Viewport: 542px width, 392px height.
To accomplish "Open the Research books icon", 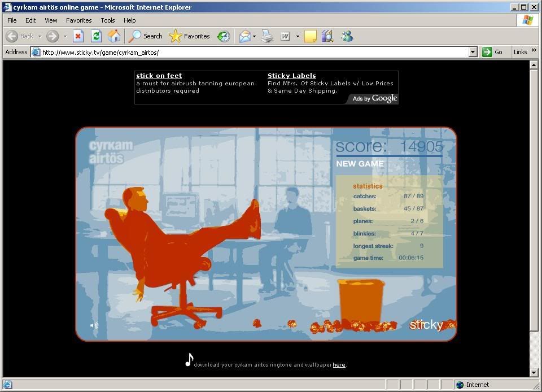I will (327, 36).
